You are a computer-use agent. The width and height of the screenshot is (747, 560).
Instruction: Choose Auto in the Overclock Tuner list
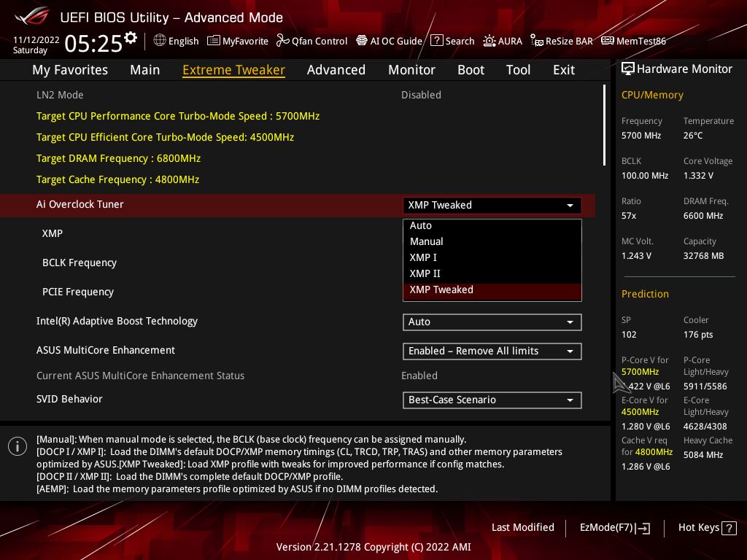(x=492, y=226)
